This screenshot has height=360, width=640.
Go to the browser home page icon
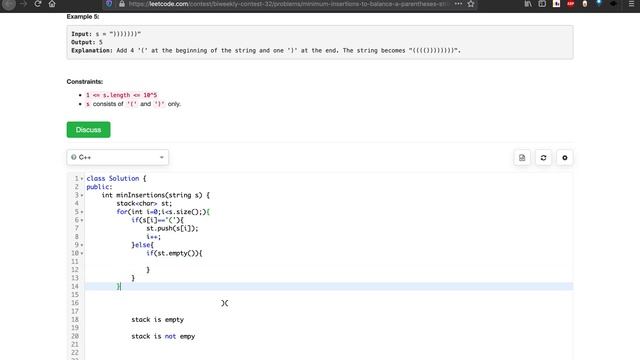[52, 4]
